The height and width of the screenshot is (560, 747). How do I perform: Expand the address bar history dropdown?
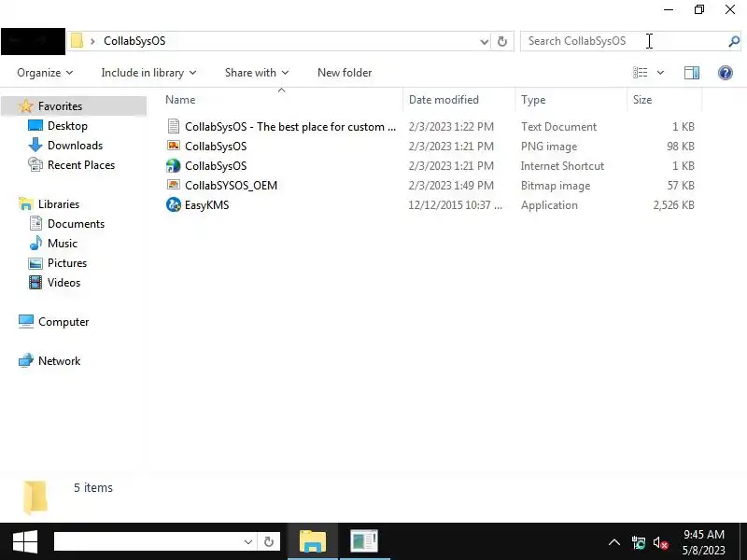(x=484, y=41)
